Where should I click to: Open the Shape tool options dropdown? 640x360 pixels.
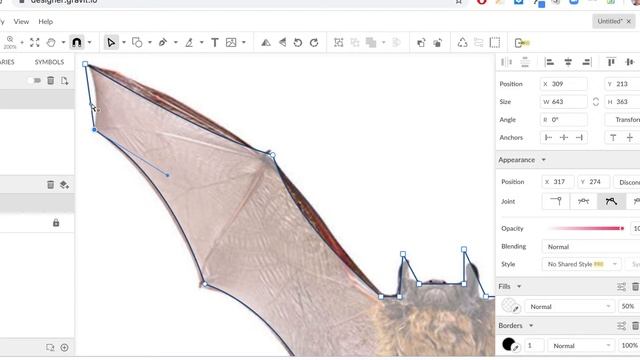[x=150, y=42]
